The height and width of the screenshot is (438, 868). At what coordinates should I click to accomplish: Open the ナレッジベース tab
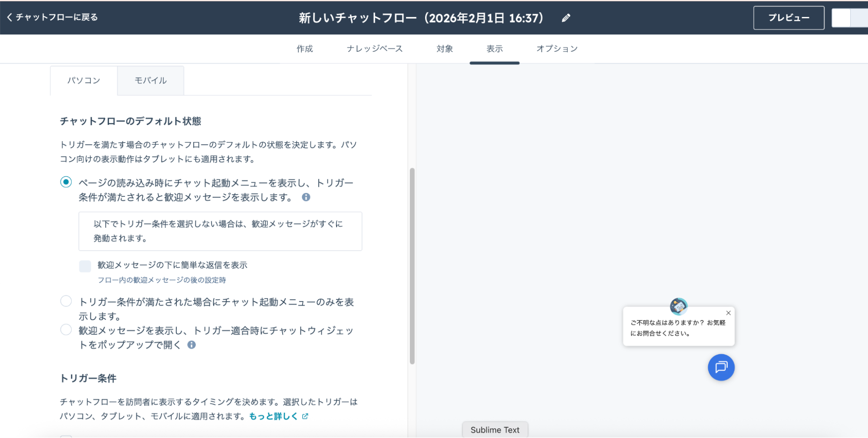(374, 49)
